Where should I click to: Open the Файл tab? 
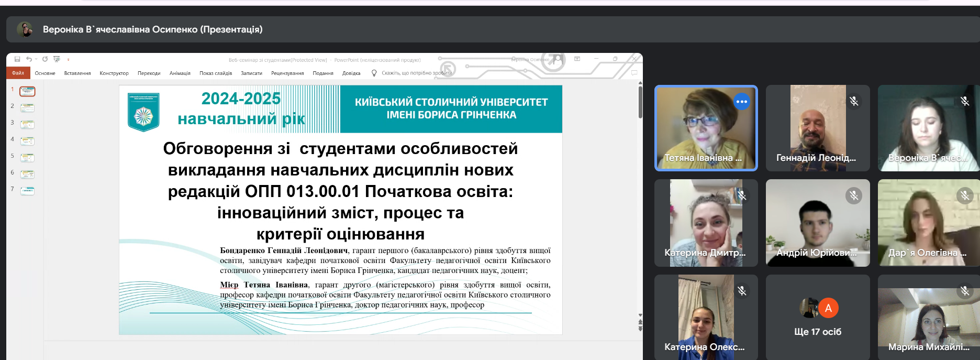click(x=18, y=73)
